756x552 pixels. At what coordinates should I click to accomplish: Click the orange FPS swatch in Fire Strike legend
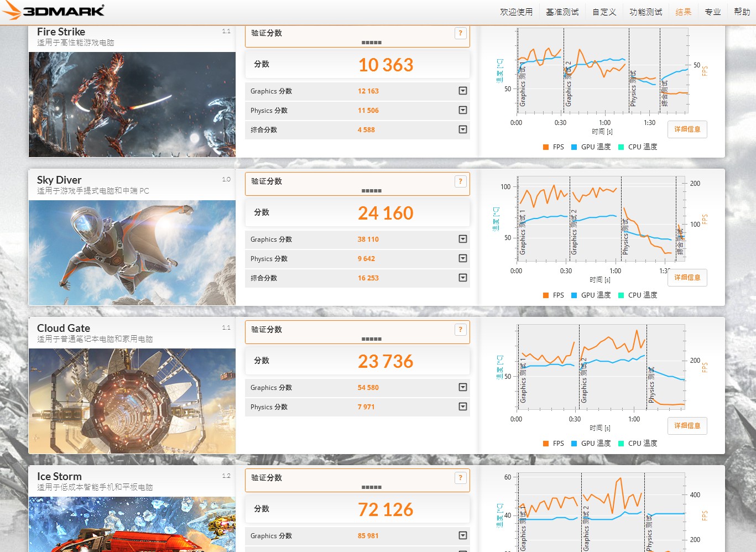point(546,147)
